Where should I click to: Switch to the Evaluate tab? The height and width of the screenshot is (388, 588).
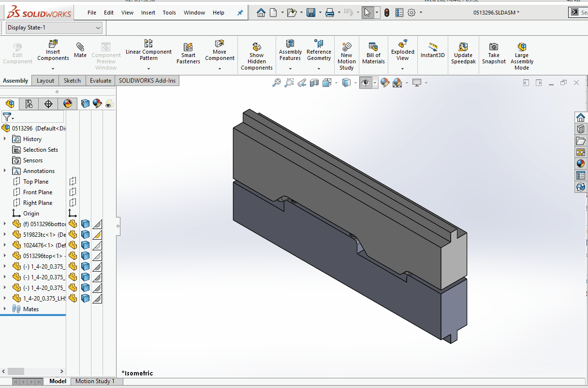point(101,81)
